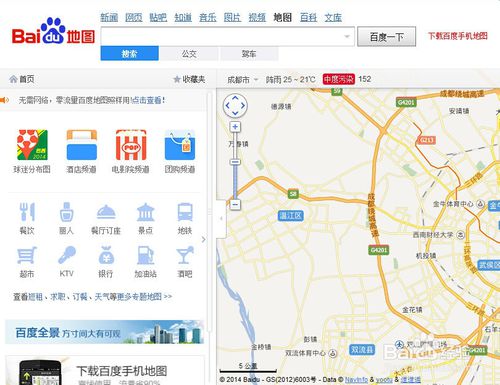Select the 酒吧 bar cocktail icon
Screen dimensions: 500x385
185,255
